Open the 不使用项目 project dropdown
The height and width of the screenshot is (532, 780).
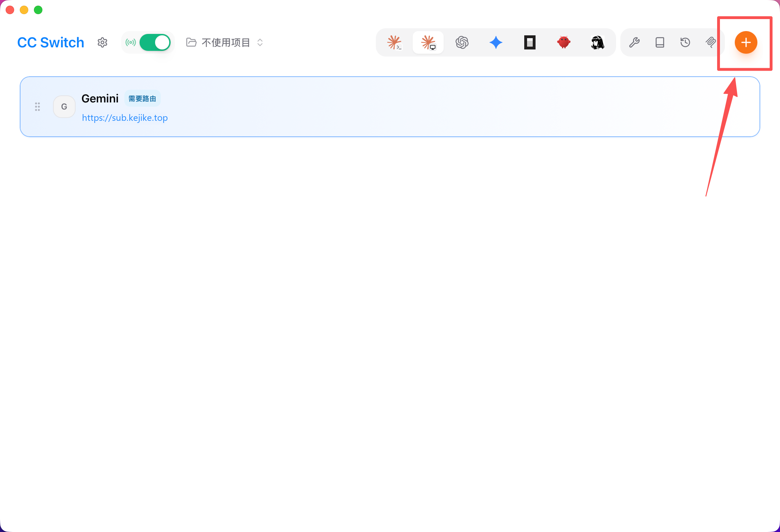[225, 42]
